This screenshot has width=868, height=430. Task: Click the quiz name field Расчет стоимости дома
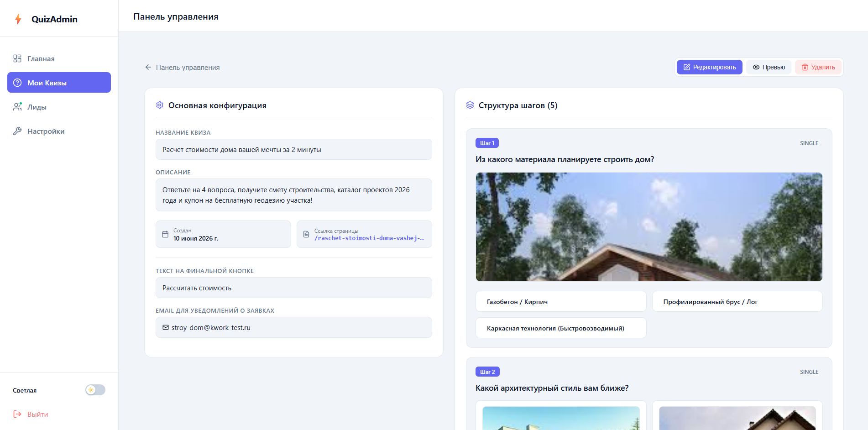click(294, 149)
